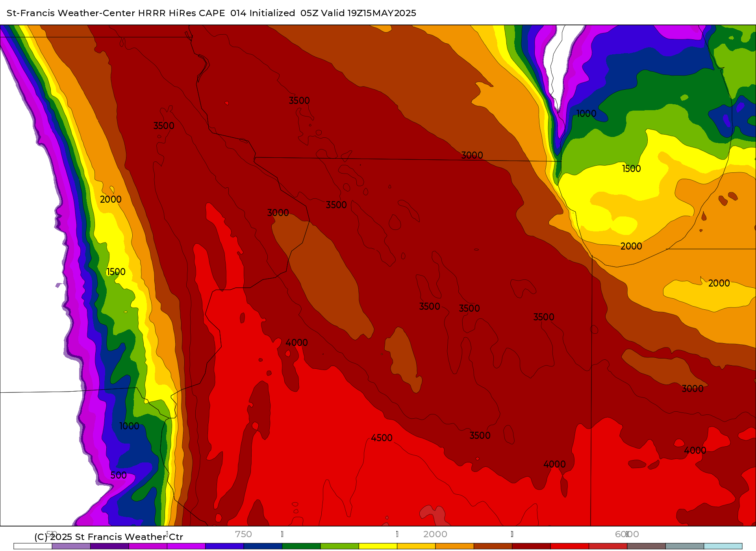
Task: Click the gray 750 legend scale label
Action: coord(243,534)
